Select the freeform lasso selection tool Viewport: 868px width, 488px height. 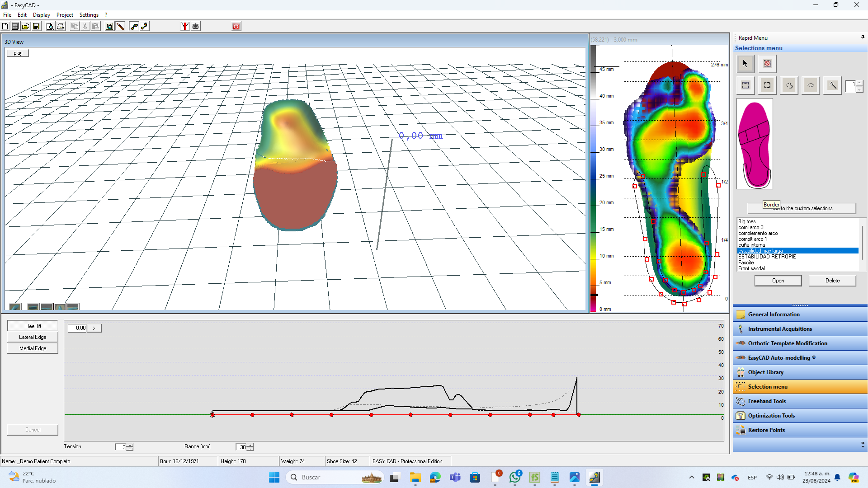pos(789,85)
